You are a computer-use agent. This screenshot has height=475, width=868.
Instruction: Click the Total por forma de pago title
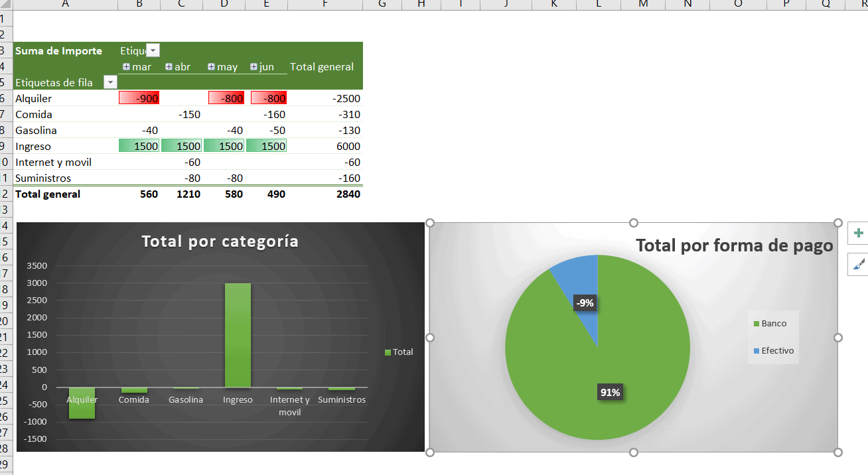[735, 245]
